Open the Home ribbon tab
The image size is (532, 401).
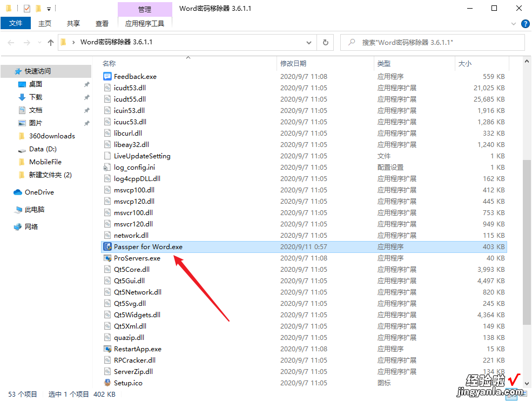(x=44, y=23)
